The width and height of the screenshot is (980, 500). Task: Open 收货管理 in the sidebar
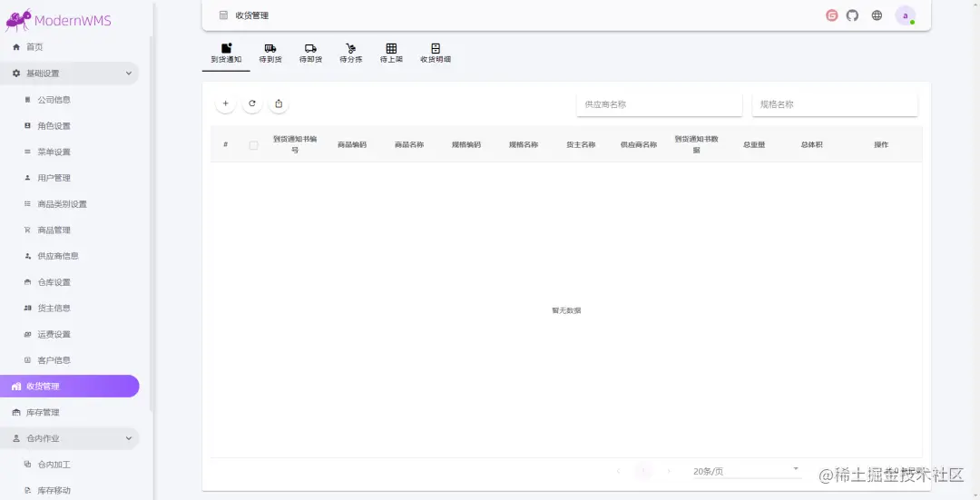click(x=69, y=387)
